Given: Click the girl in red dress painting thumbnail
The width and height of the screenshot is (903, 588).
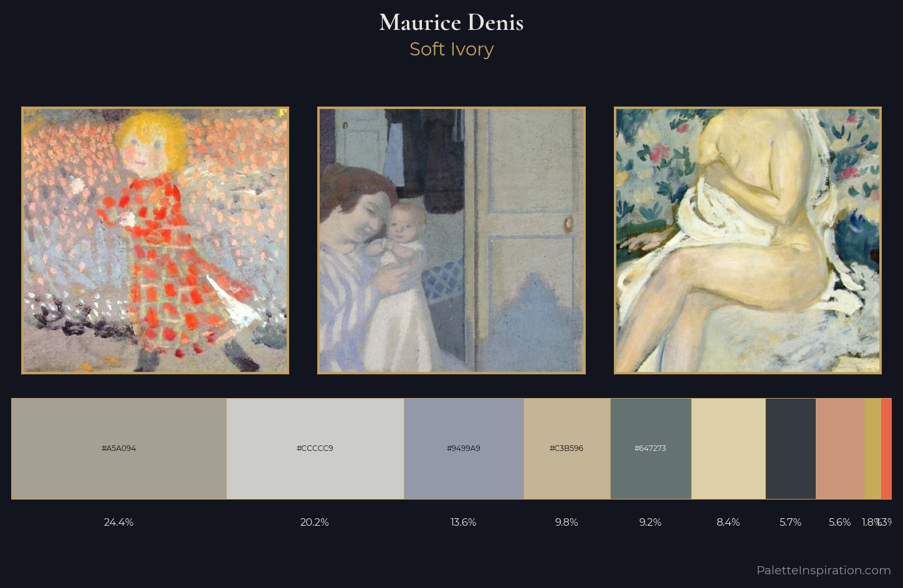Looking at the screenshot, I should [x=155, y=240].
